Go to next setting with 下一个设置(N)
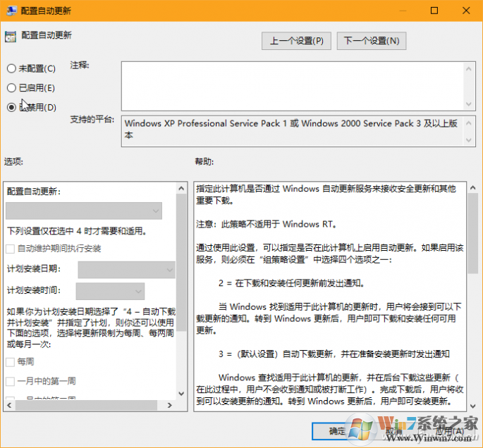483x448 pixels. click(371, 41)
